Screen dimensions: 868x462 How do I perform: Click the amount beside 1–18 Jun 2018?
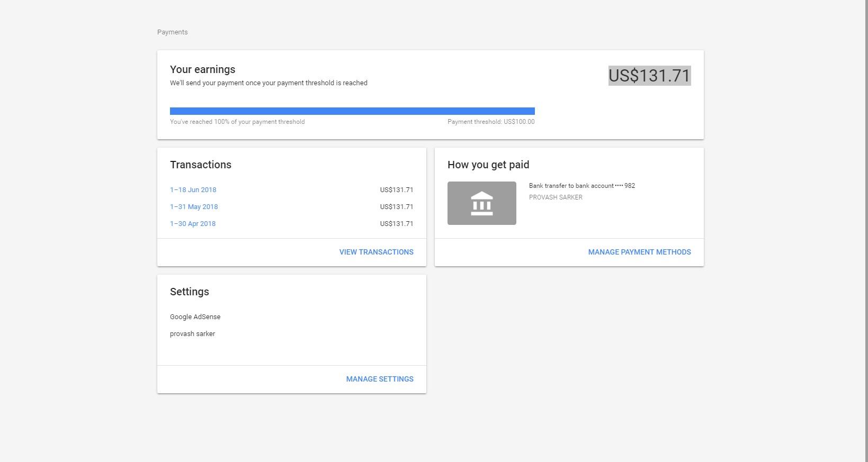[396, 190]
